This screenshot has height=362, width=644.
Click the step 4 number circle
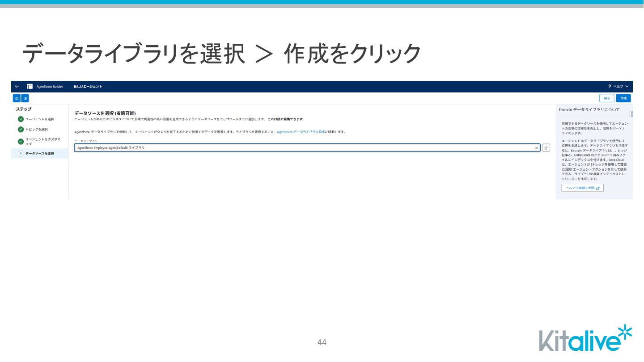[x=21, y=153]
